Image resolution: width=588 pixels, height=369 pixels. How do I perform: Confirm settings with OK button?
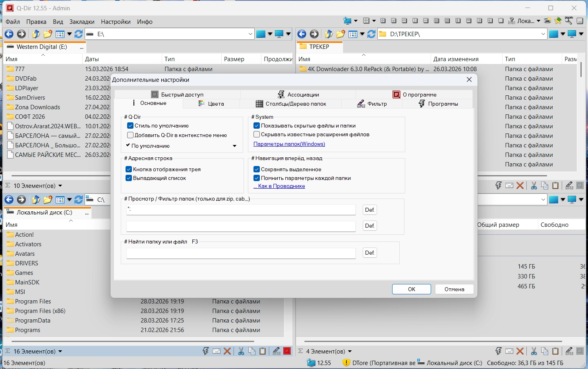412,289
